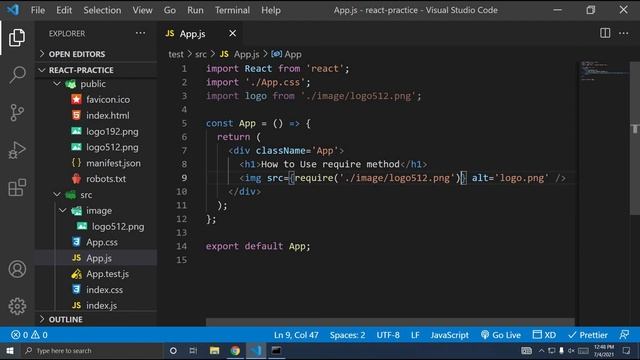
Task: Close the App.js editor tab
Action: tap(232, 33)
